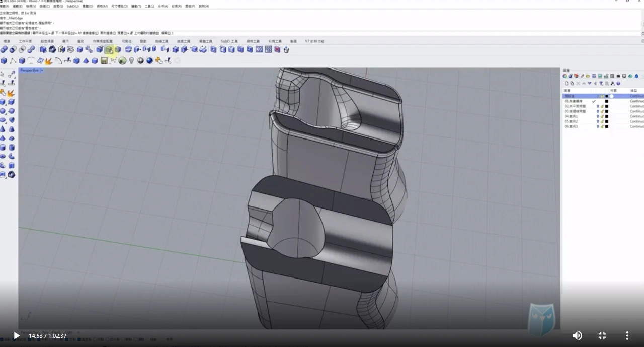Click the delete layer X icon
The height and width of the screenshot is (347, 644).
578,83
